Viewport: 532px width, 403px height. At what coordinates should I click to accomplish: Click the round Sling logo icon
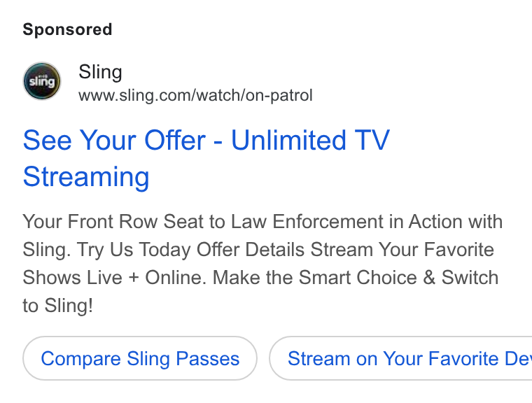point(42,81)
